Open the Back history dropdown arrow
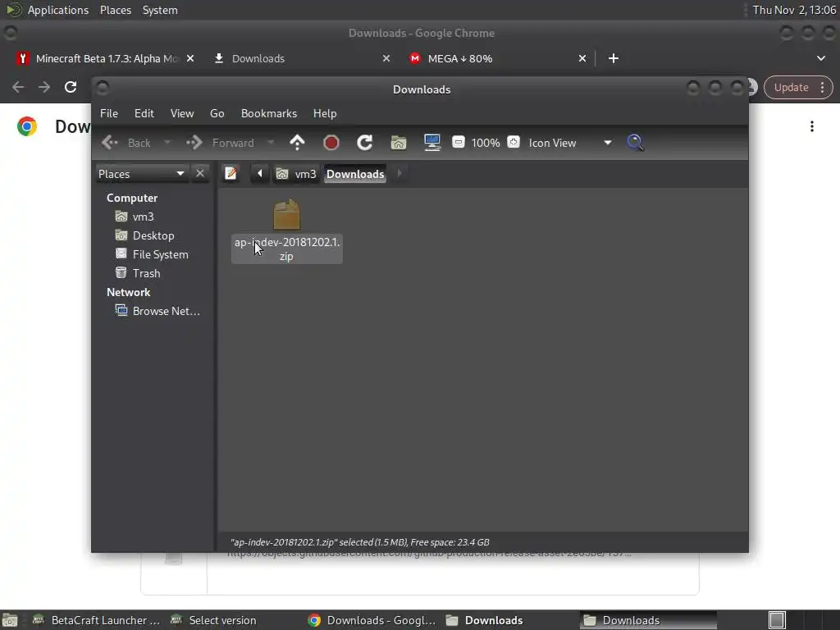 [x=167, y=143]
